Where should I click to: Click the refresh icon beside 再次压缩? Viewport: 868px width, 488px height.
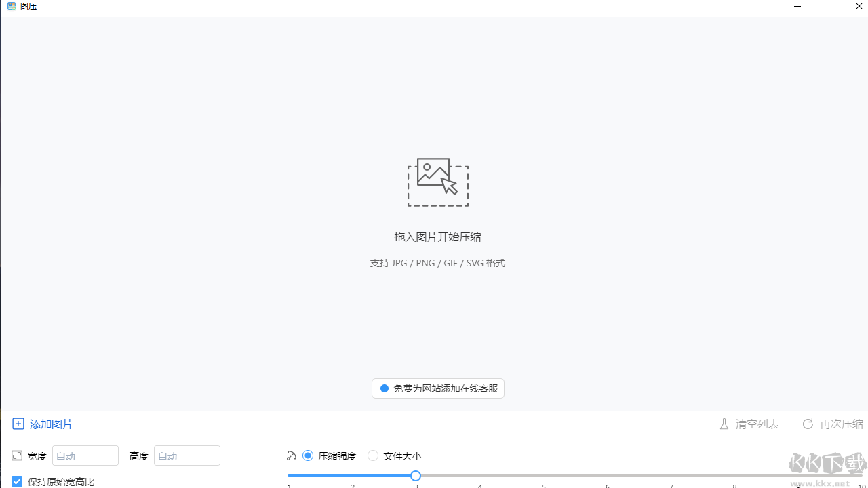808,424
